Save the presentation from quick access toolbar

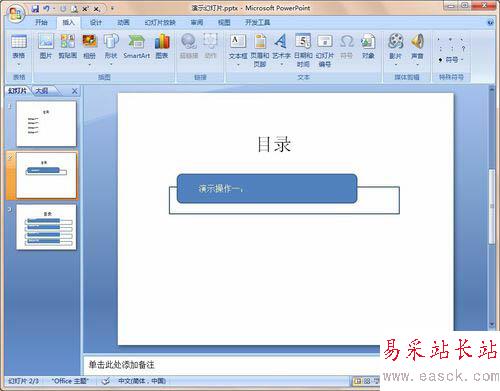[x=35, y=9]
